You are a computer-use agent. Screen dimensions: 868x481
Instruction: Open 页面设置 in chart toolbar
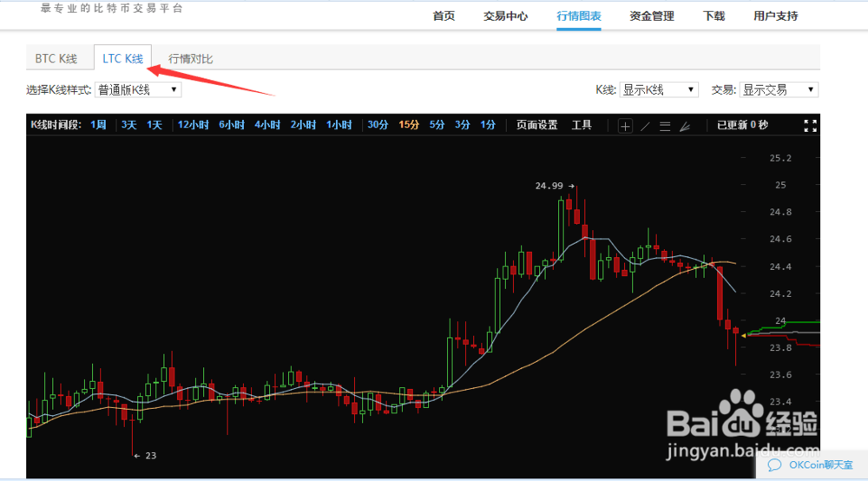point(537,125)
